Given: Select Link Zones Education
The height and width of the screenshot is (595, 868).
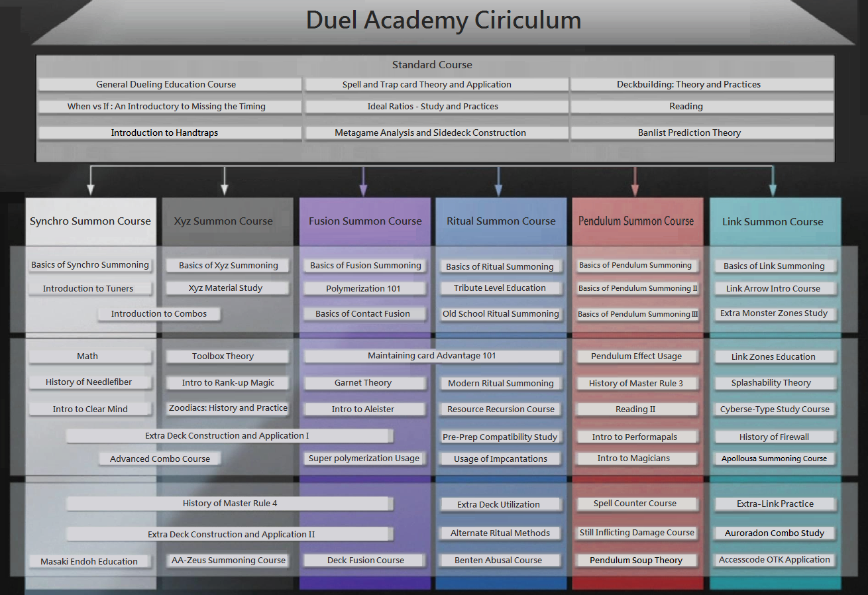Looking at the screenshot, I should pos(775,356).
